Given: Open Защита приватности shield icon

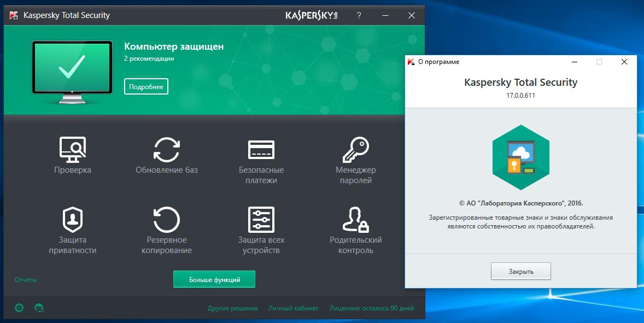Looking at the screenshot, I should coord(73,220).
